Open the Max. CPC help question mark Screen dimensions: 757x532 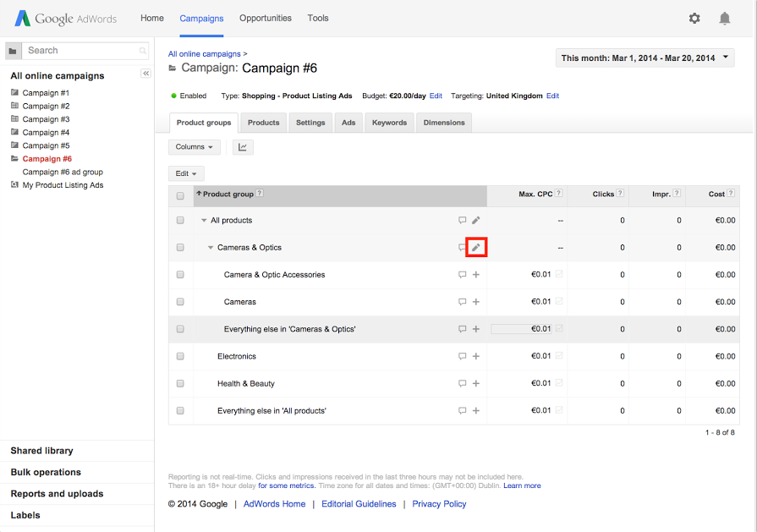pos(558,193)
